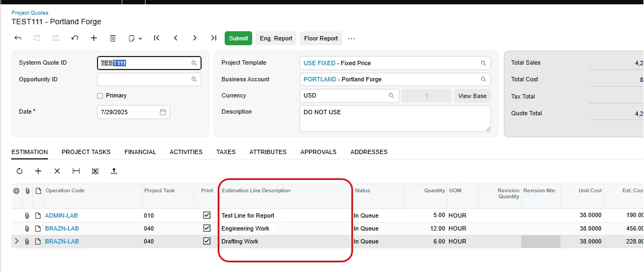Open BRAZN-LAB link in Drafting Work row

62,242
